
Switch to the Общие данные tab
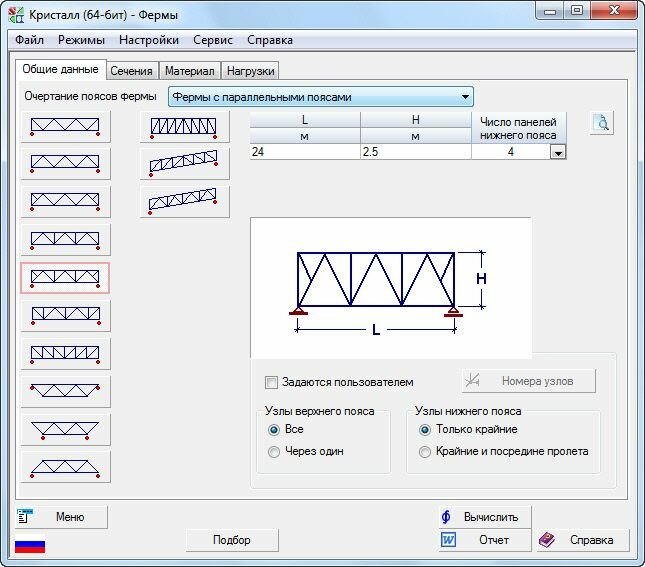coord(60,69)
